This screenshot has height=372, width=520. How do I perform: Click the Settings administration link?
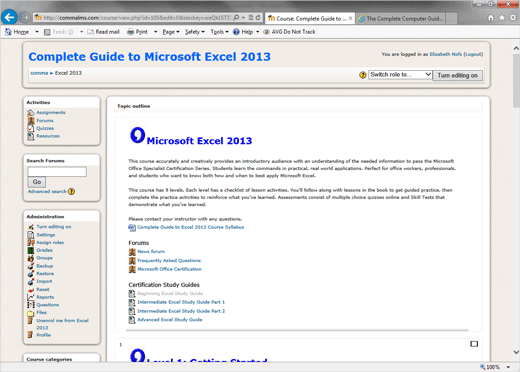46,235
